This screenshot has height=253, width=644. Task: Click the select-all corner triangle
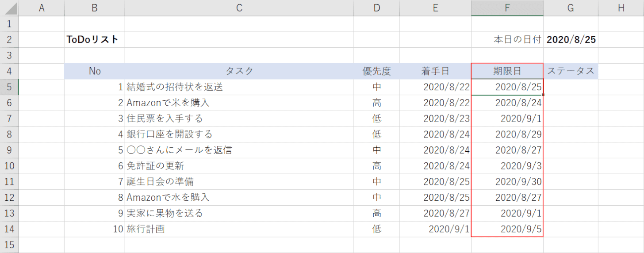(x=9, y=8)
